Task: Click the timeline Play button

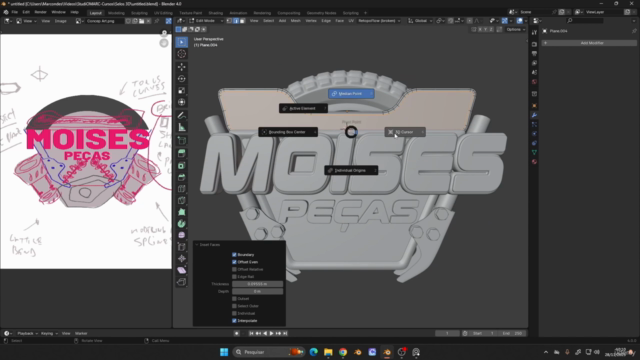Action: (x=271, y=333)
